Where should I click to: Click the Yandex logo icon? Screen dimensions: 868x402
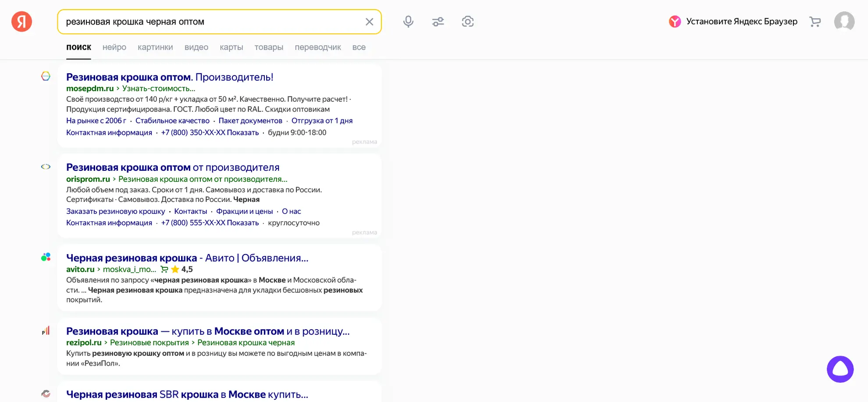tap(21, 22)
